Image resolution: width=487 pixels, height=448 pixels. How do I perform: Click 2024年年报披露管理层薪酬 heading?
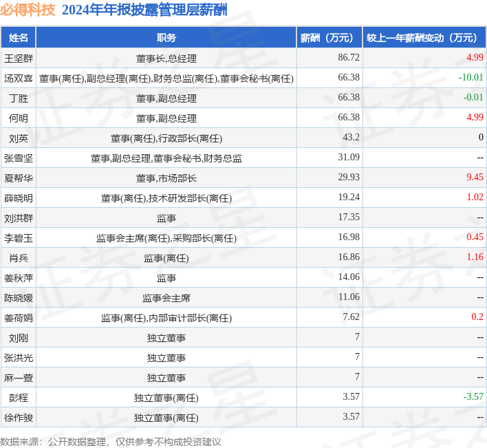coord(144,10)
